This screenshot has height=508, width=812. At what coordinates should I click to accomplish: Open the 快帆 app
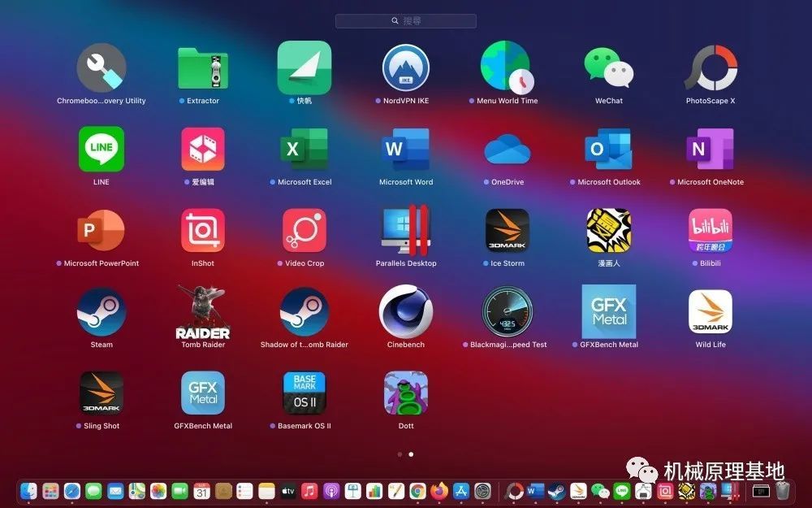click(x=304, y=68)
